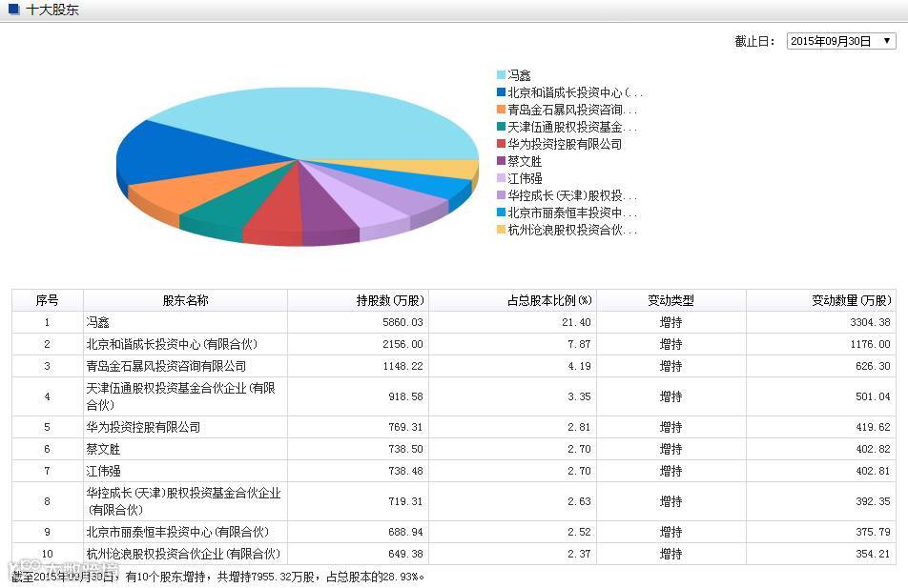Click holdings value 918.58
This screenshot has width=908, height=588.
(x=405, y=396)
